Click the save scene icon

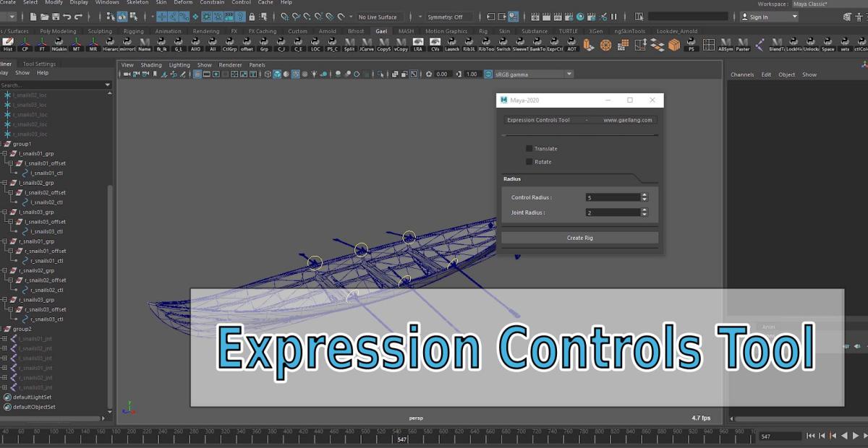[56, 17]
